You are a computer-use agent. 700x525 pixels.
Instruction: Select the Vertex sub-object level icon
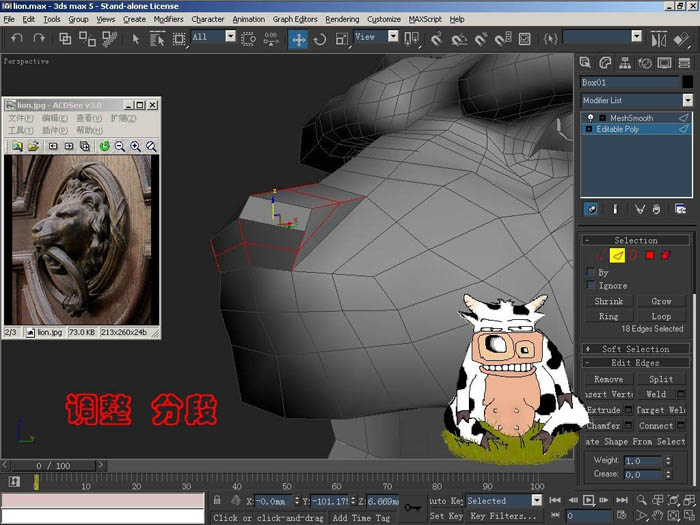tap(600, 255)
